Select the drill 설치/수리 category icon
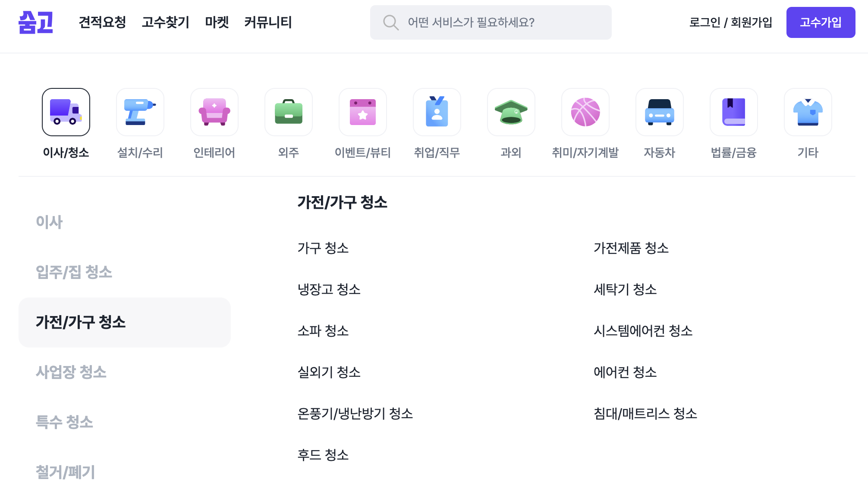 pyautogui.click(x=140, y=112)
